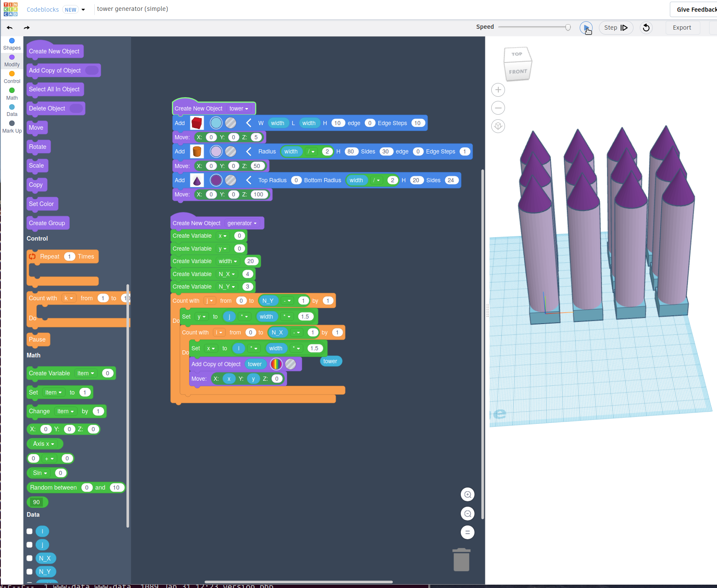Open the tower object name dropdown
717x588 pixels.
(x=239, y=108)
